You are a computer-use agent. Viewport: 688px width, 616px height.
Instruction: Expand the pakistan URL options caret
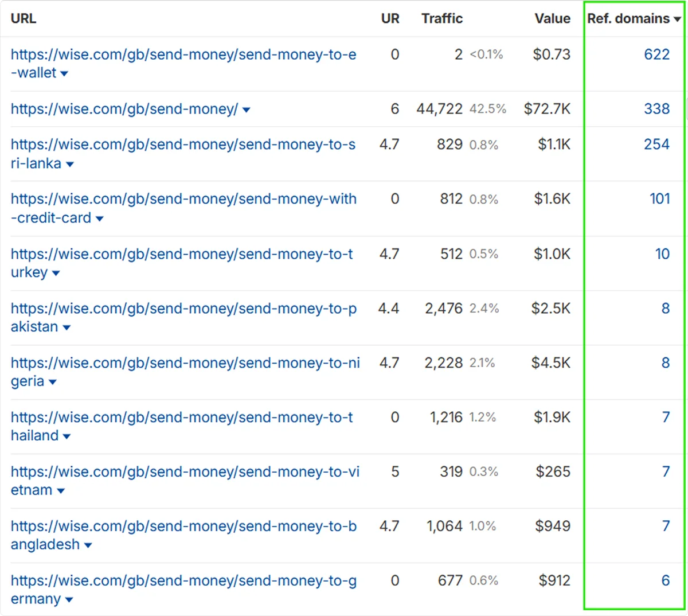pyautogui.click(x=67, y=328)
